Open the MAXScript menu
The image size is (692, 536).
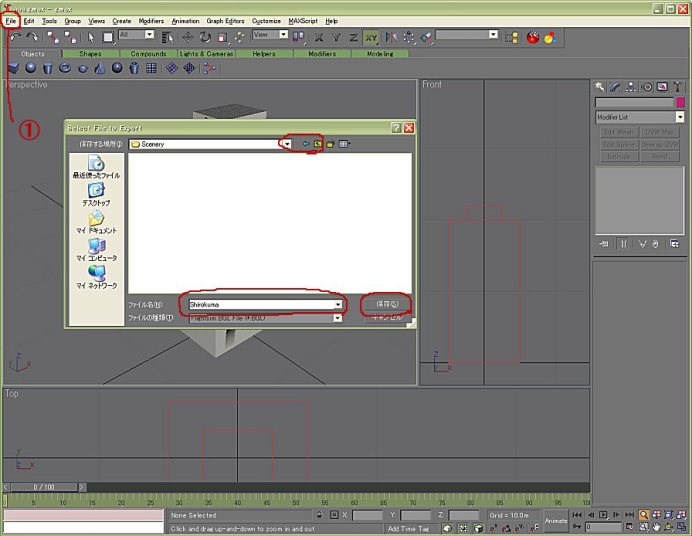(303, 21)
